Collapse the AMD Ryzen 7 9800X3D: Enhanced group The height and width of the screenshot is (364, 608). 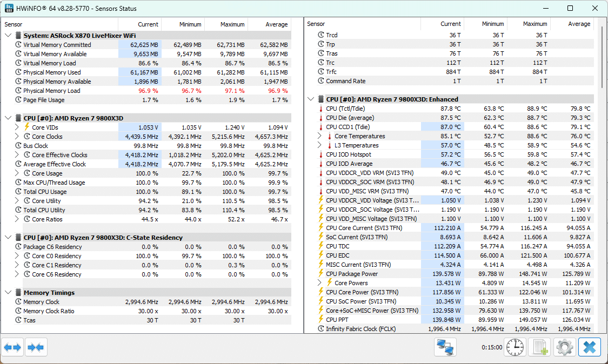[x=311, y=99]
